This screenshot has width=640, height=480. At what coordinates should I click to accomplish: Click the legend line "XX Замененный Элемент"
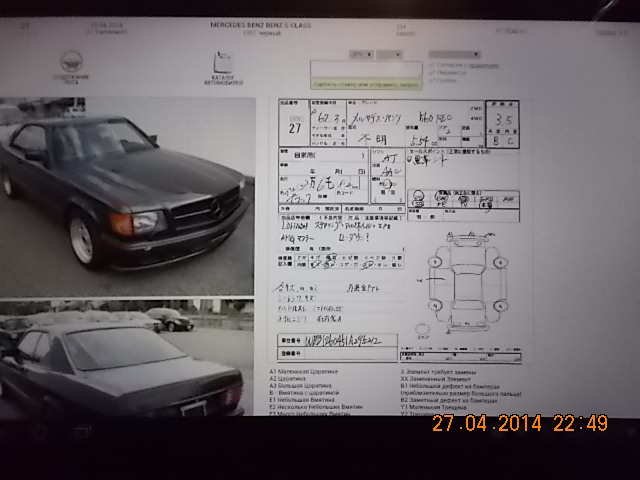tap(435, 379)
